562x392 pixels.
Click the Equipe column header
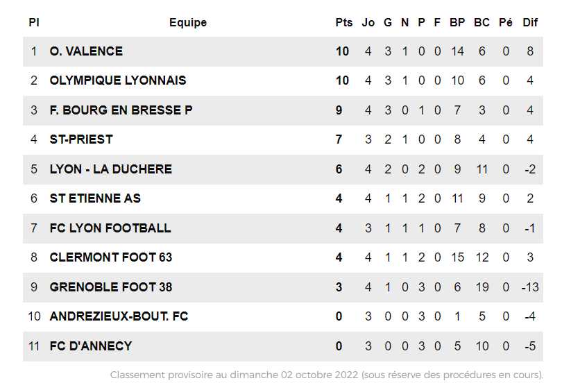(188, 23)
